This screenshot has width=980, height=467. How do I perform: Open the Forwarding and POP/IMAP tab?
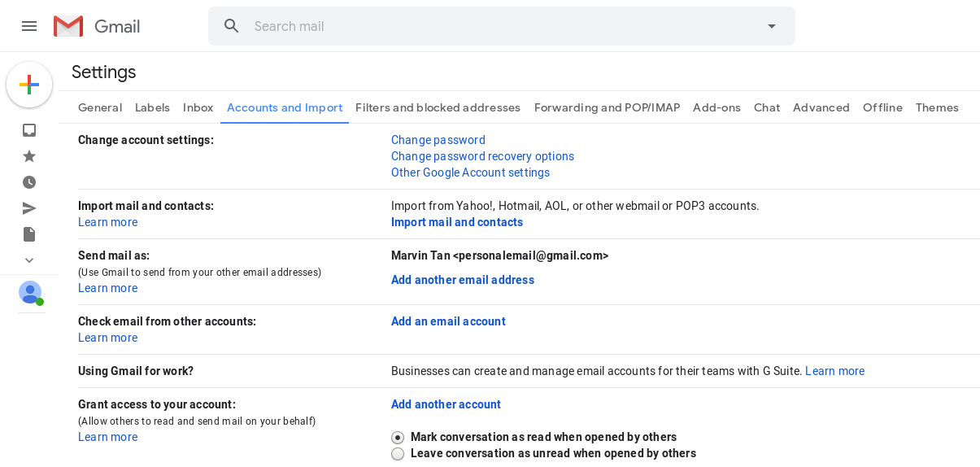pyautogui.click(x=607, y=107)
